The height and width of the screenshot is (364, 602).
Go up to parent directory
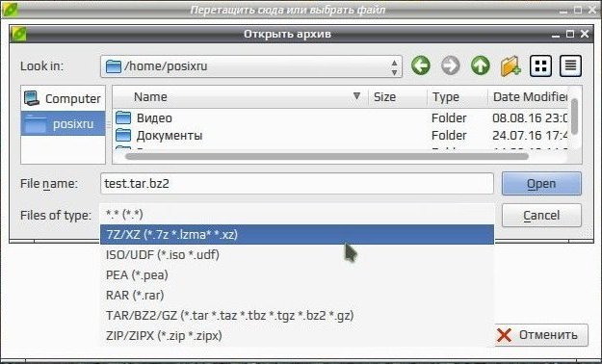click(x=481, y=65)
